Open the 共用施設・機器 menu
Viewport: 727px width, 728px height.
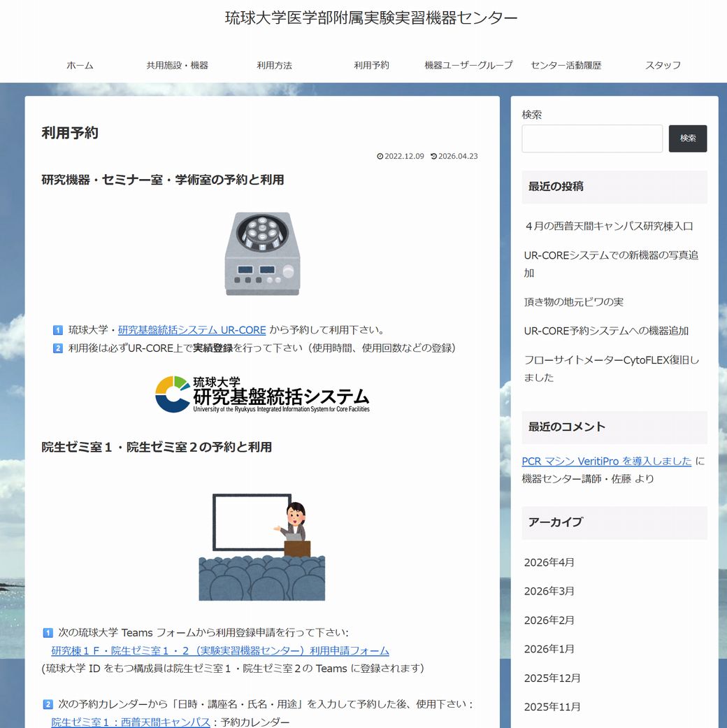click(x=177, y=65)
